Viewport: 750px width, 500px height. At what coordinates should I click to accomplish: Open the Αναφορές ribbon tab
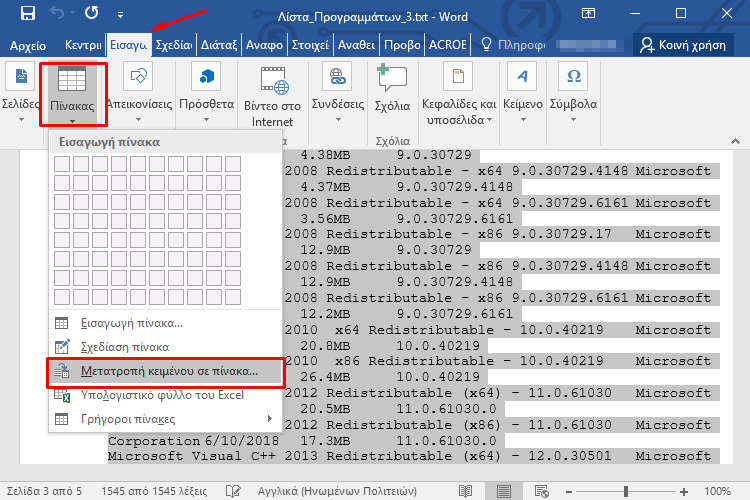[x=264, y=45]
